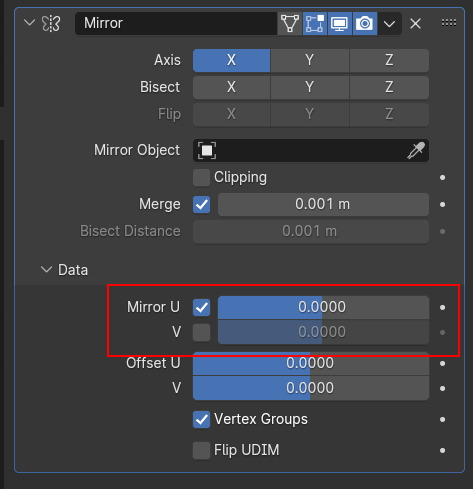Animate Merge property dot
The width and height of the screenshot is (473, 489).
443,204
